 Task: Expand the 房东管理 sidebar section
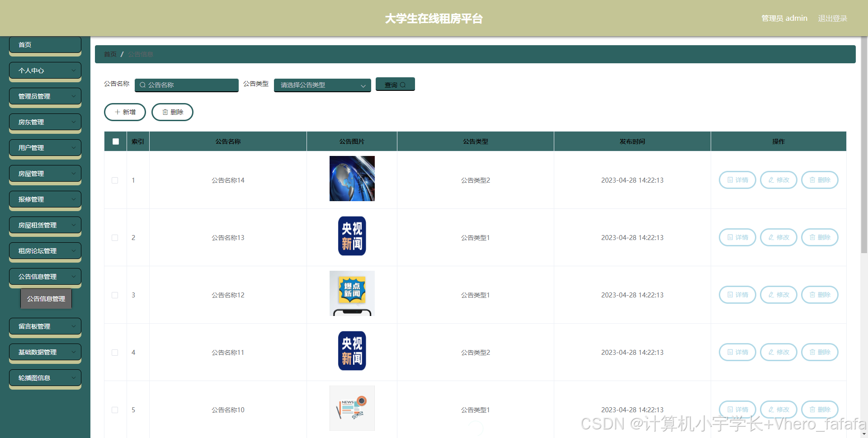45,122
